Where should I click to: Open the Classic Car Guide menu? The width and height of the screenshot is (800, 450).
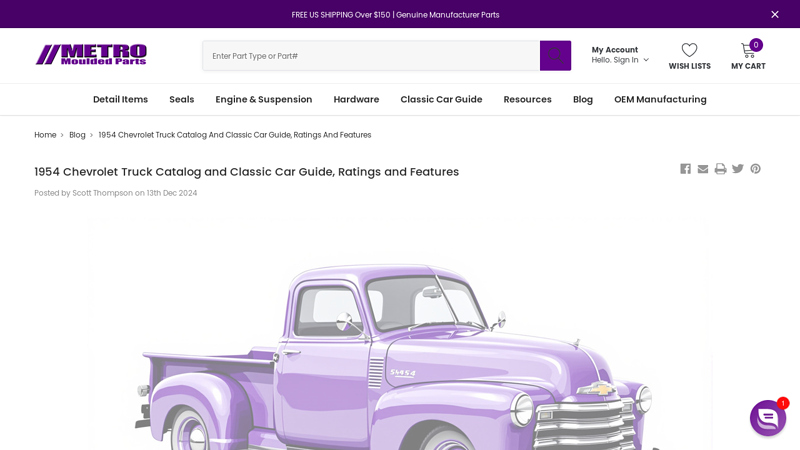pos(441,99)
